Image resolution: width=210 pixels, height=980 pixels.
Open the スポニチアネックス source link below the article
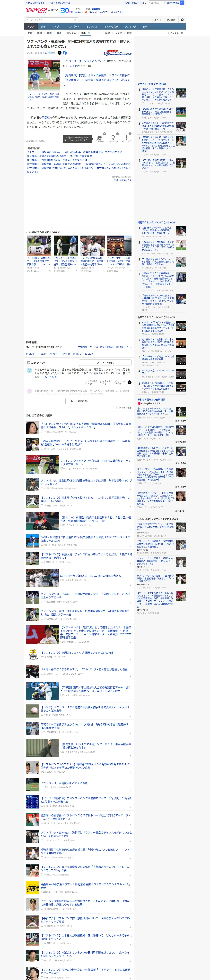[x=123, y=180]
